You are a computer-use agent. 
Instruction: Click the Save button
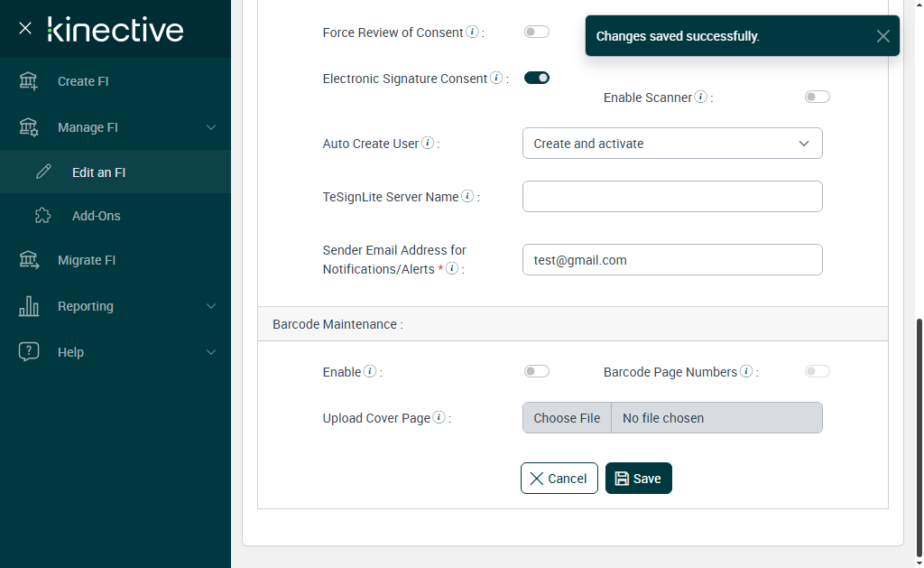(x=639, y=479)
